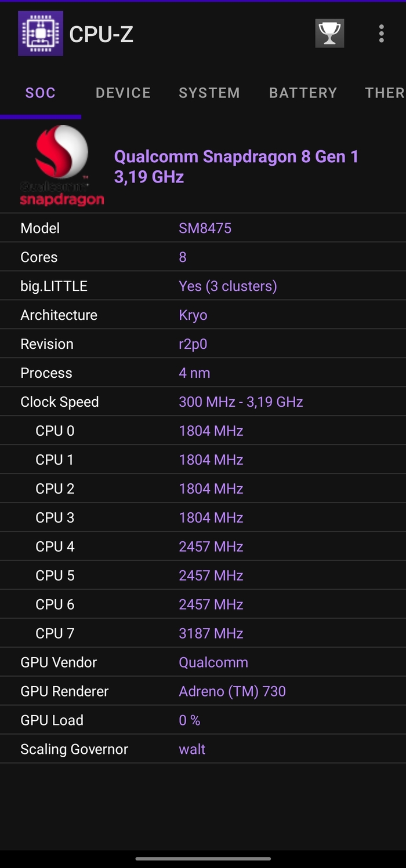Click the CPU-Z chip app icon
Screen dimensions: 406x868
[41, 34]
